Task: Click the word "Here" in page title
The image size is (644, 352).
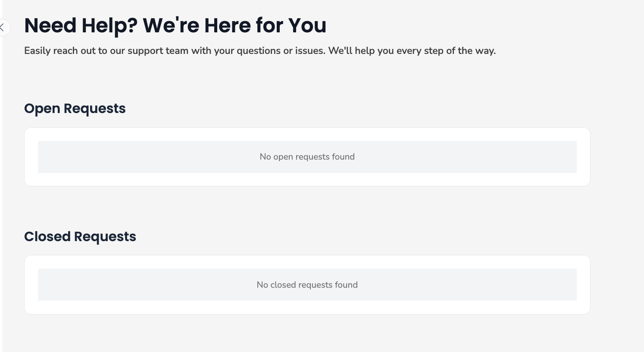Action: pos(228,25)
